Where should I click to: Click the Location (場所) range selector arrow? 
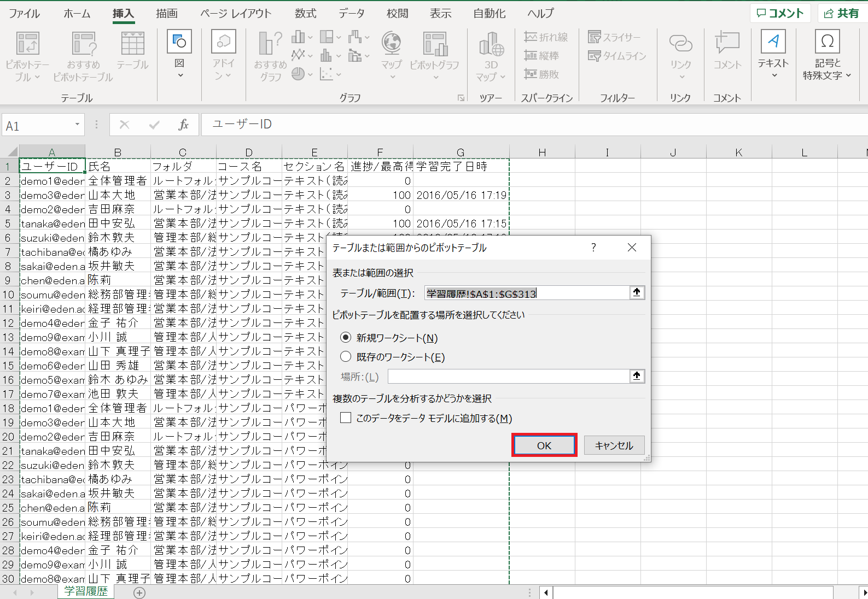[637, 376]
